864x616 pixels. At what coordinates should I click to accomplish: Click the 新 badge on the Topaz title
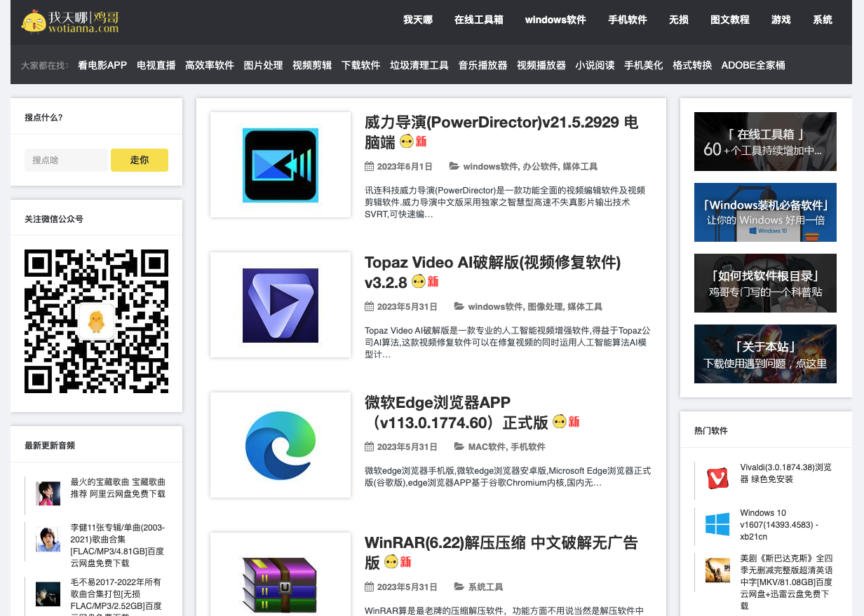click(425, 282)
